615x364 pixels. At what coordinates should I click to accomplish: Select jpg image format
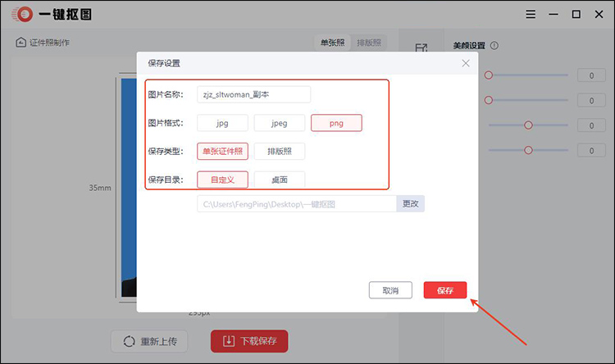point(222,123)
